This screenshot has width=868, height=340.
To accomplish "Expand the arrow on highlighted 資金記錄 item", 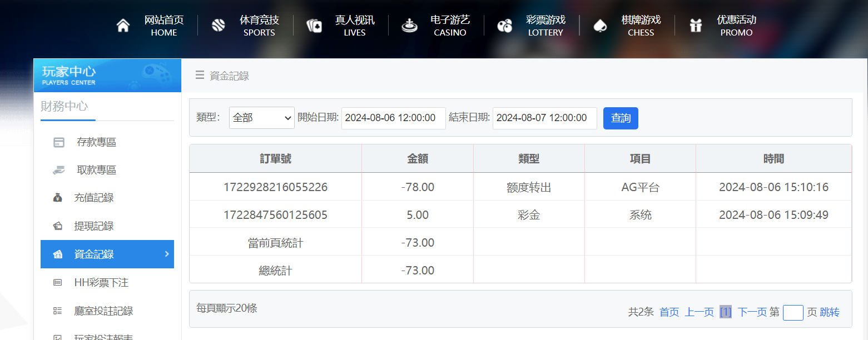I will point(166,254).
